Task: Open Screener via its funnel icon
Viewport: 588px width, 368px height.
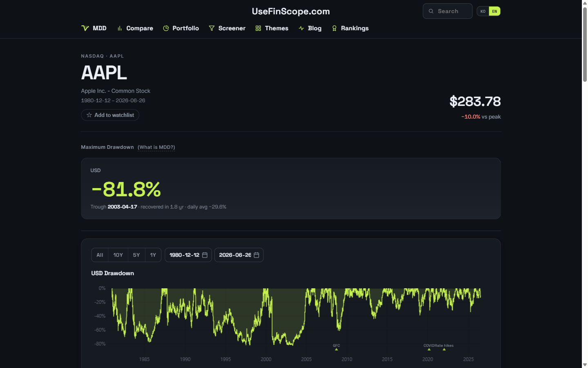Action: 212,28
